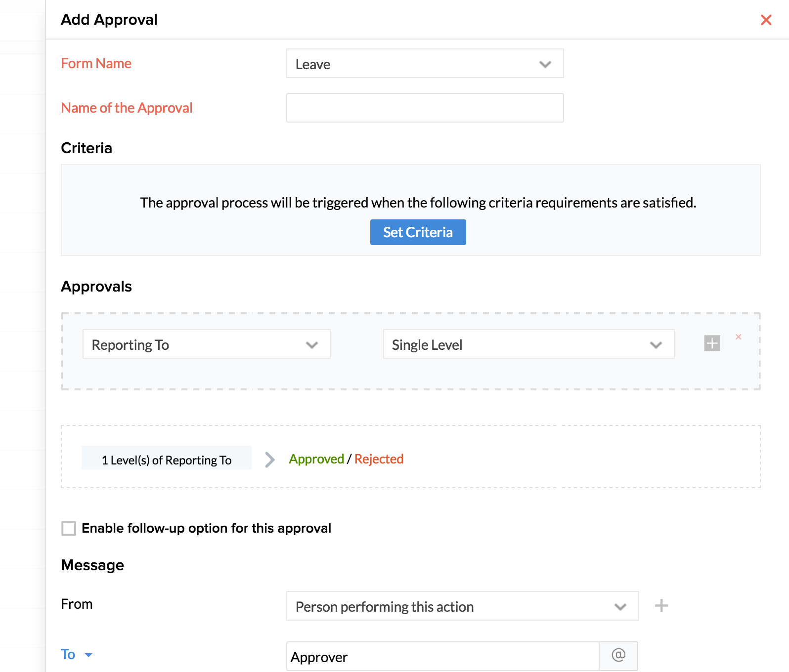Click the arrow icon after Reporting To level
789x672 pixels.
pos(269,460)
